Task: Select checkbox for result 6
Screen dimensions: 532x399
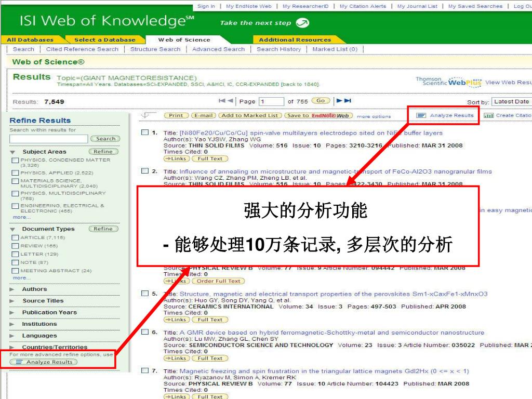Action: point(145,332)
